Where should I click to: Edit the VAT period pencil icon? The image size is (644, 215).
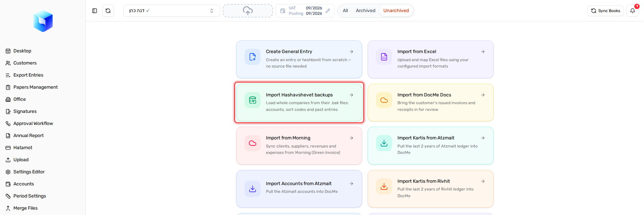coord(328,11)
